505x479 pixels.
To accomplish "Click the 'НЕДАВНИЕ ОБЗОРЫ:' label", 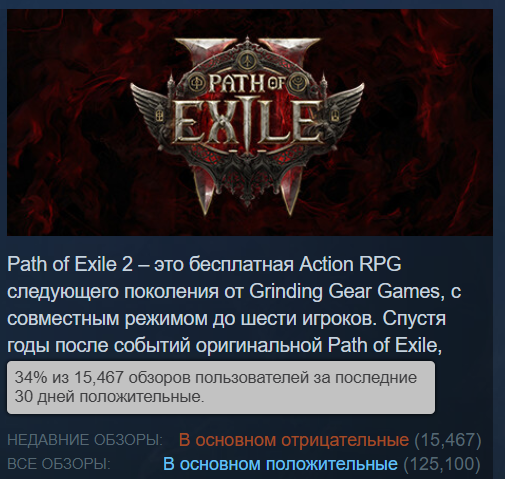I will click(85, 440).
